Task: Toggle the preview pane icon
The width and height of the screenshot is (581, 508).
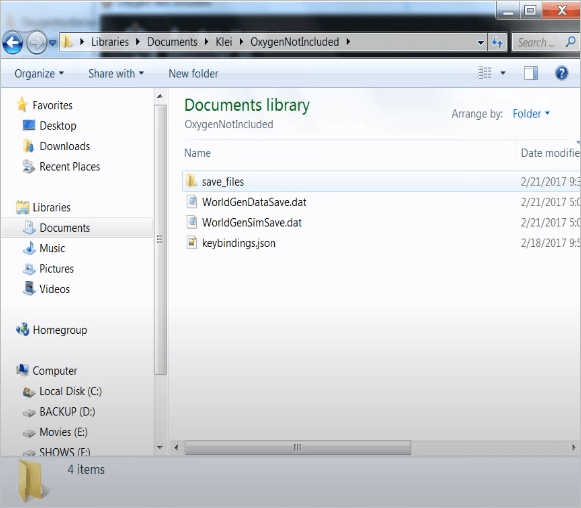Action: (x=531, y=73)
